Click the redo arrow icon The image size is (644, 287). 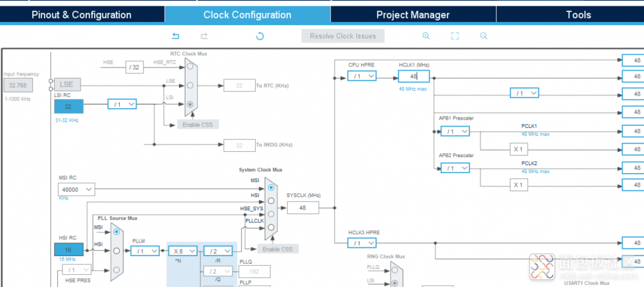[204, 36]
